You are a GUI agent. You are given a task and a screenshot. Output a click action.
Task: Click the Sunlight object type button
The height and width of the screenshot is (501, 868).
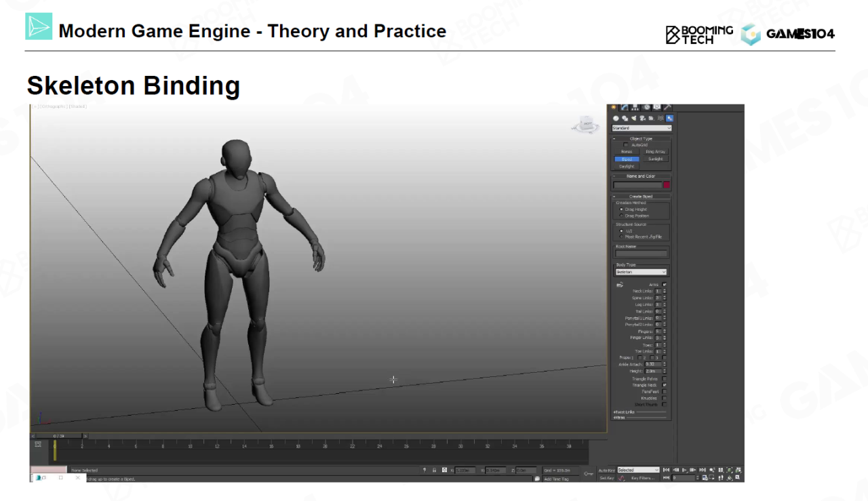click(655, 159)
